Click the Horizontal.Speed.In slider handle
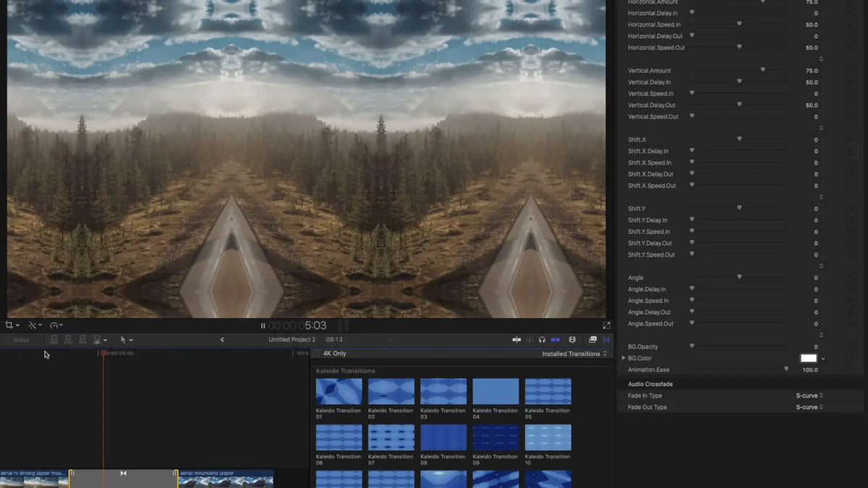This screenshot has width=868, height=488. 739,24
